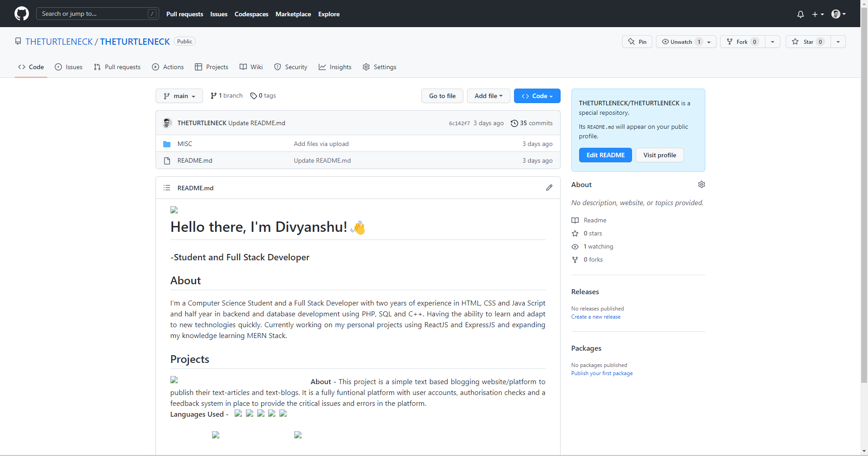This screenshot has width=868, height=456.
Task: Expand the main branch dropdown
Action: 179,96
